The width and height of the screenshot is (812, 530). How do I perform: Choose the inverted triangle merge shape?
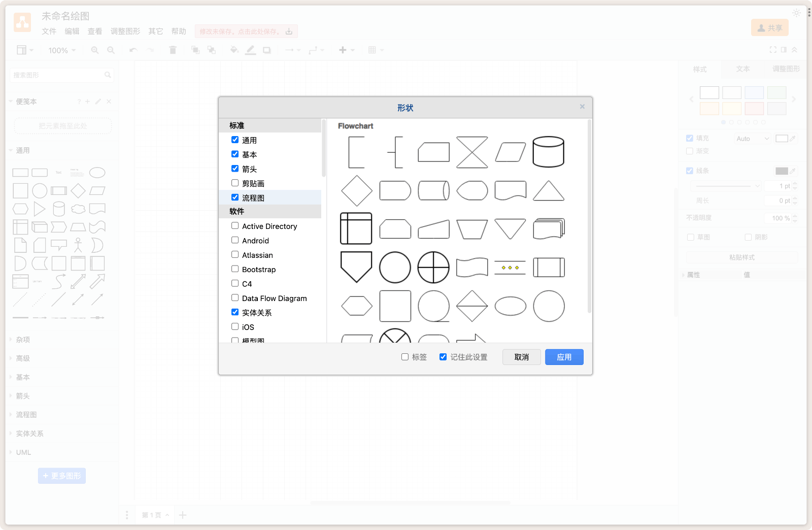(511, 228)
